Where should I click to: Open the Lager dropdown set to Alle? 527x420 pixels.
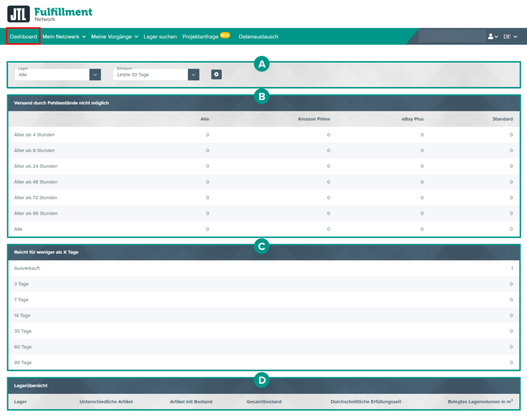pyautogui.click(x=57, y=75)
